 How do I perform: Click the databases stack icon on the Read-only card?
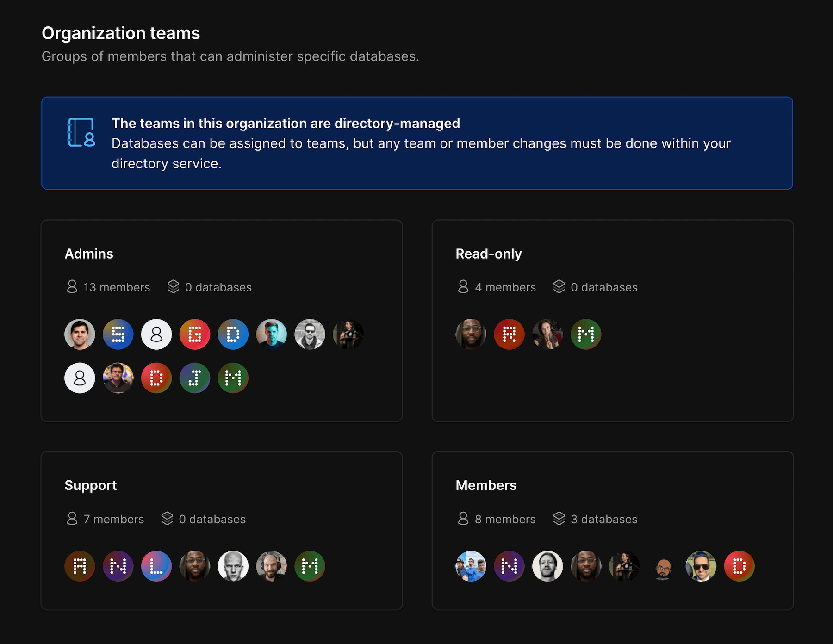(559, 286)
